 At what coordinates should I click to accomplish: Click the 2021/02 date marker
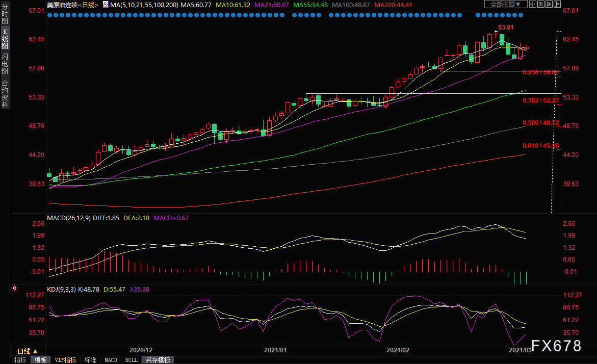tap(398, 350)
